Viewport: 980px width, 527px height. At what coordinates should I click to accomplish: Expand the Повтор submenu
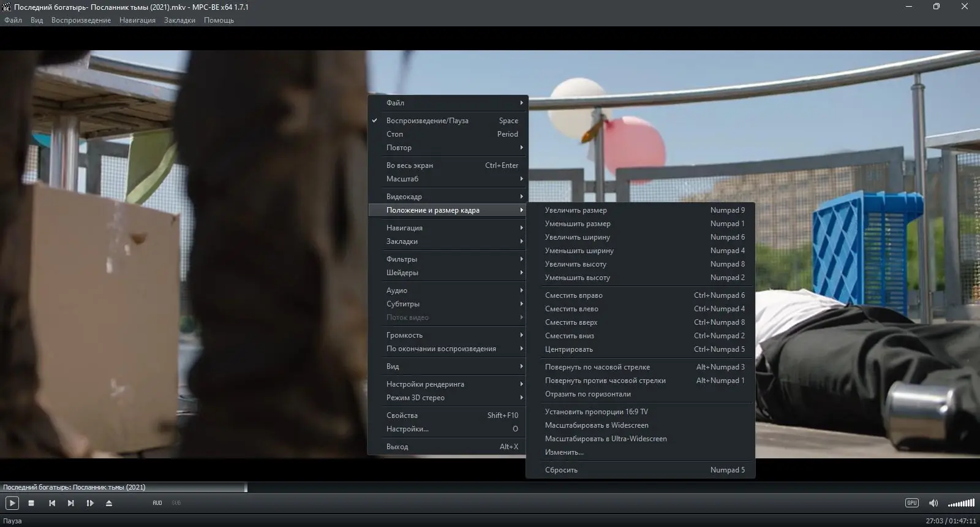[447, 148]
